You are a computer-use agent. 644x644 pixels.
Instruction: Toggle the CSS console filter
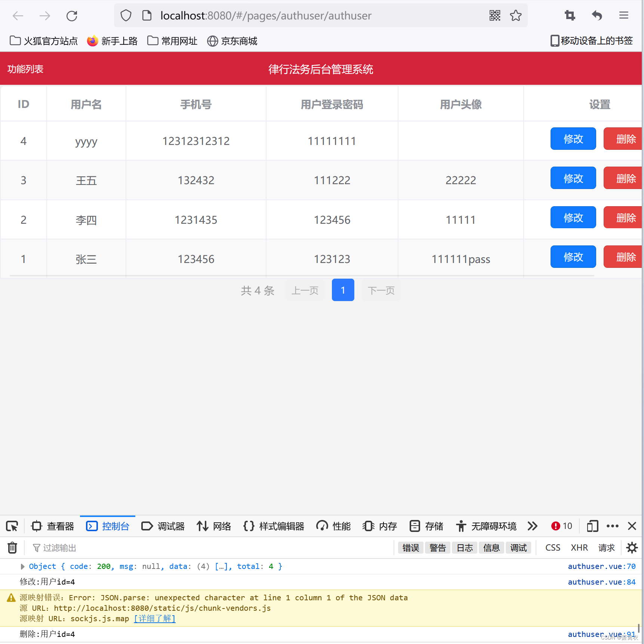pyautogui.click(x=553, y=548)
